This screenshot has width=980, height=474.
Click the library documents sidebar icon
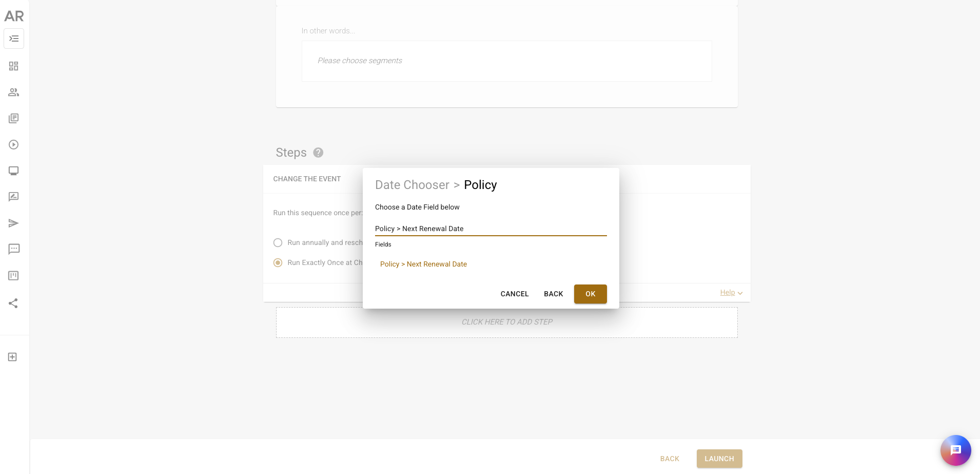[14, 119]
